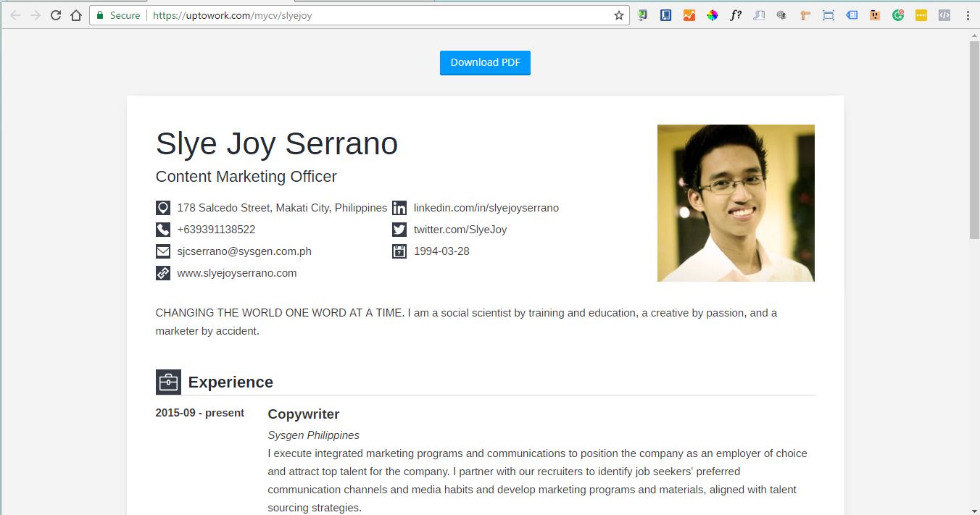Go to the browser home page icon

[x=75, y=14]
